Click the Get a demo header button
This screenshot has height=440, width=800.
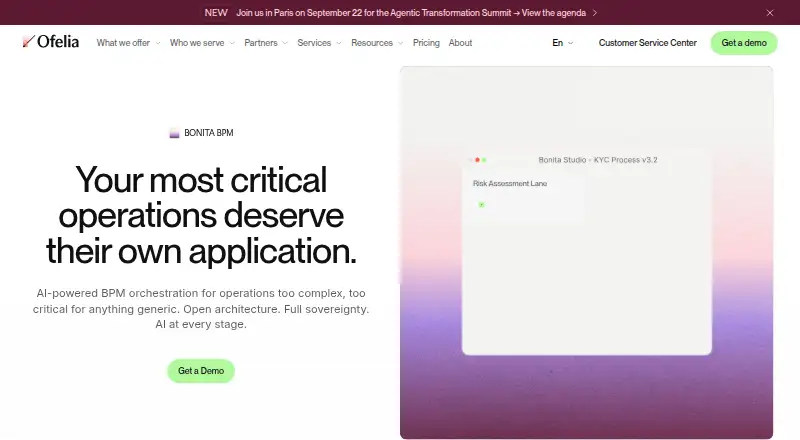744,43
